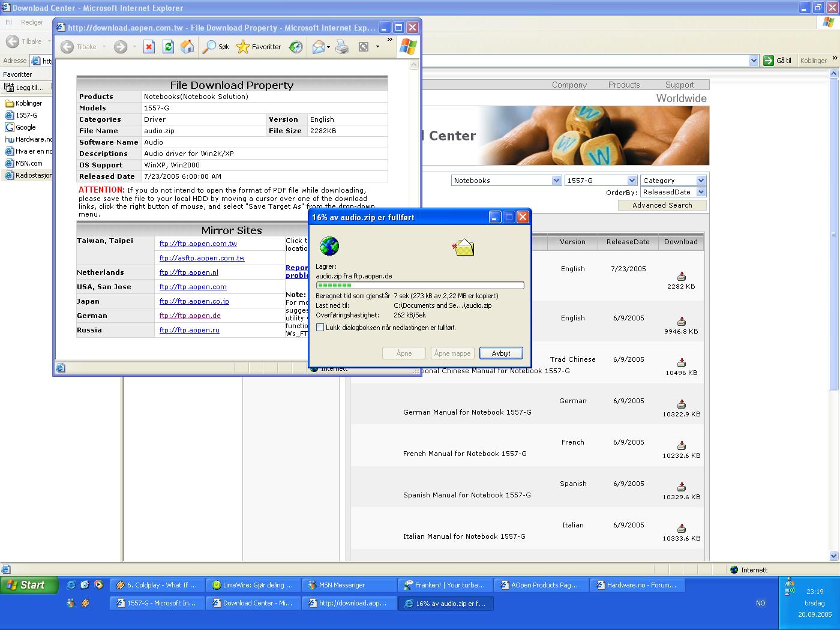Screen dimensions: 840x630
Task: Click Refresh icon in File Download Property toolbar
Action: point(168,47)
